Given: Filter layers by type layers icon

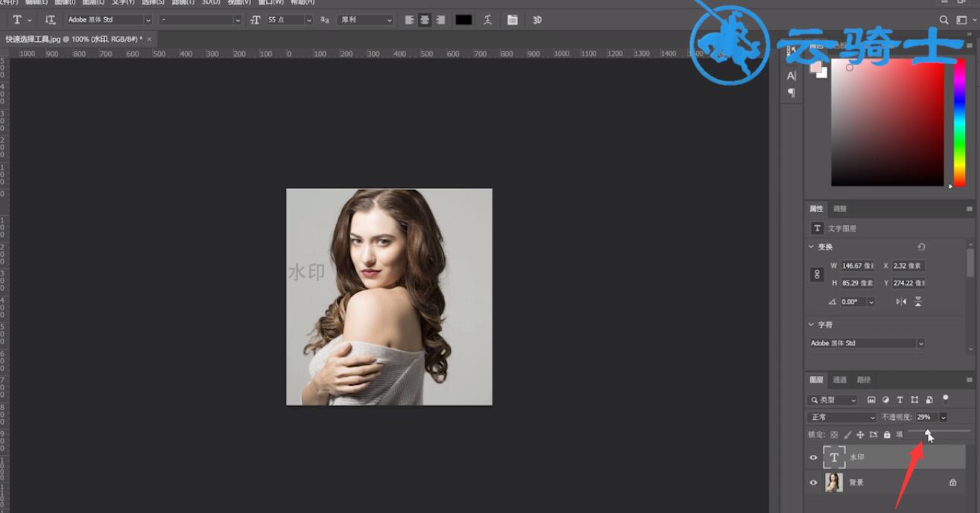Looking at the screenshot, I should pyautogui.click(x=900, y=400).
